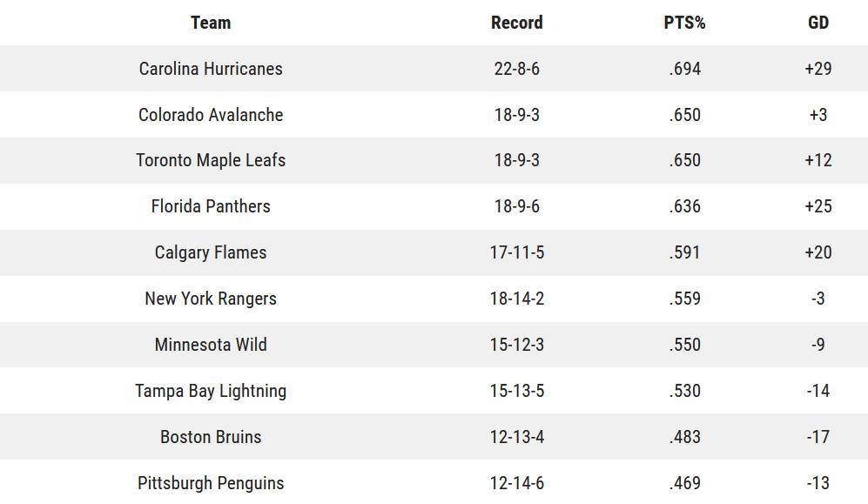Image resolution: width=868 pixels, height=504 pixels.
Task: Click the Record column header
Action: [x=516, y=23]
